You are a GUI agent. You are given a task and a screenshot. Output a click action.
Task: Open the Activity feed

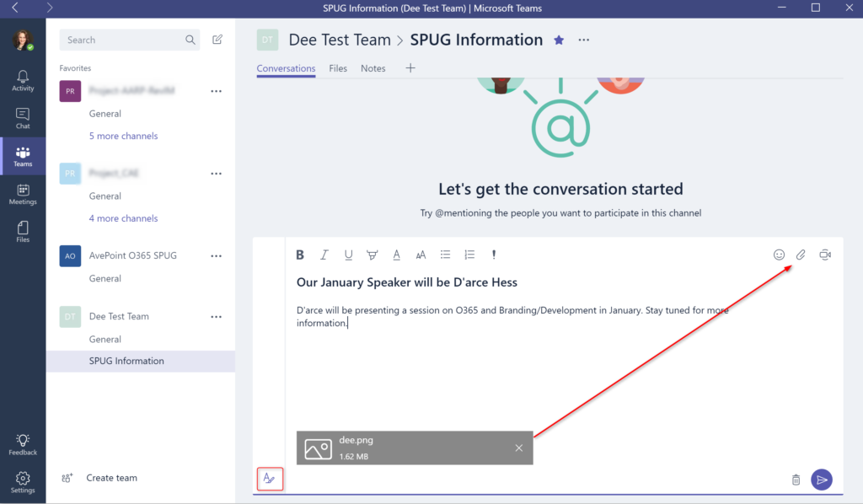tap(23, 80)
